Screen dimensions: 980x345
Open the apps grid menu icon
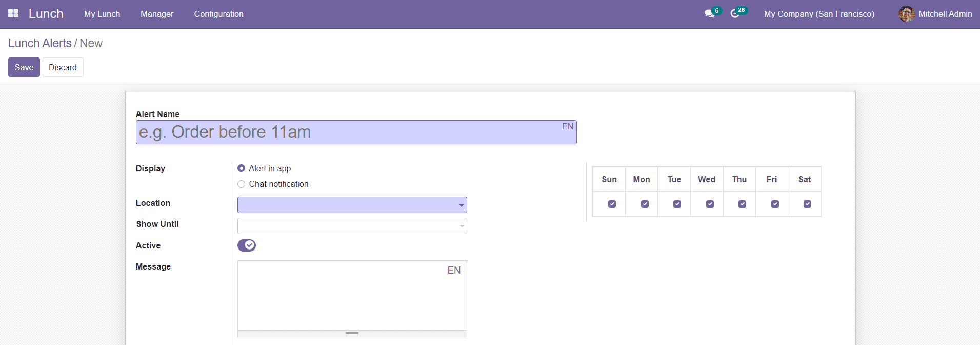point(13,13)
